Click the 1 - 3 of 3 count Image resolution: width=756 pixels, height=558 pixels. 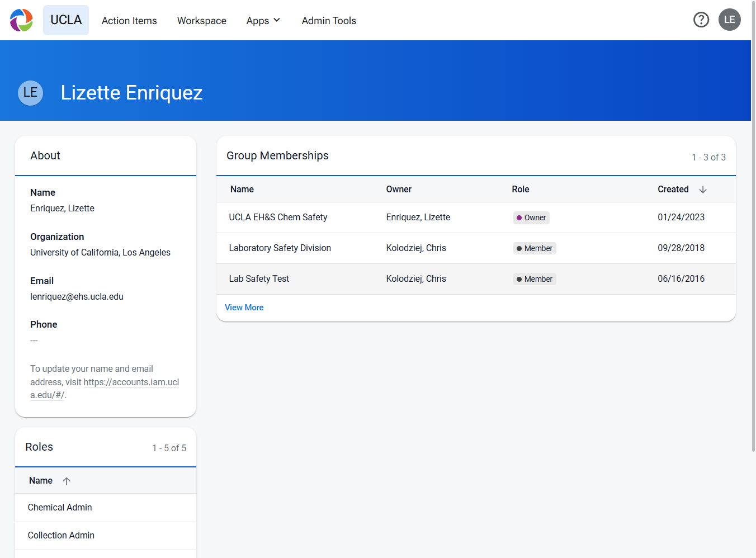[x=708, y=158]
